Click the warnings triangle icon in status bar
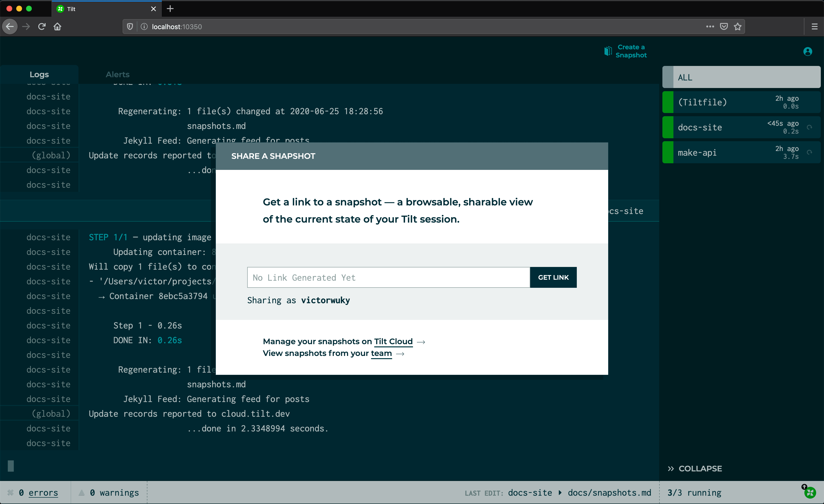824x504 pixels. [82, 492]
